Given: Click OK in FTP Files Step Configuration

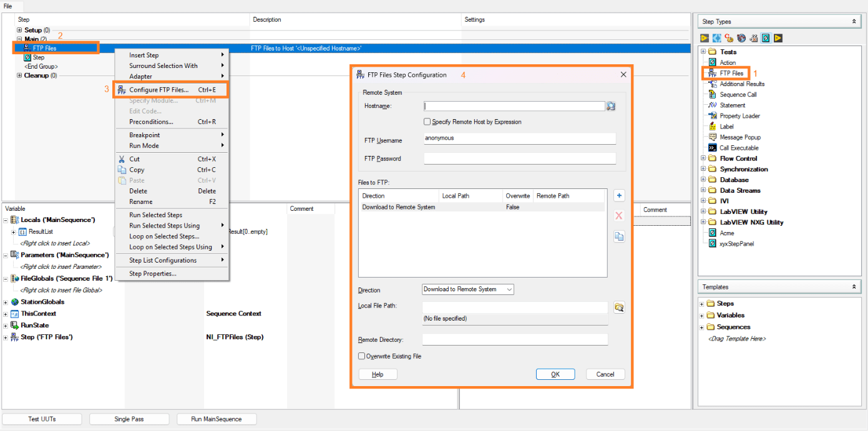Looking at the screenshot, I should pos(555,374).
